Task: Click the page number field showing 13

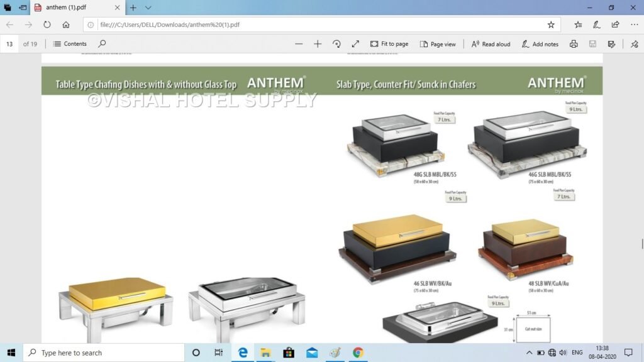Action: (9, 44)
